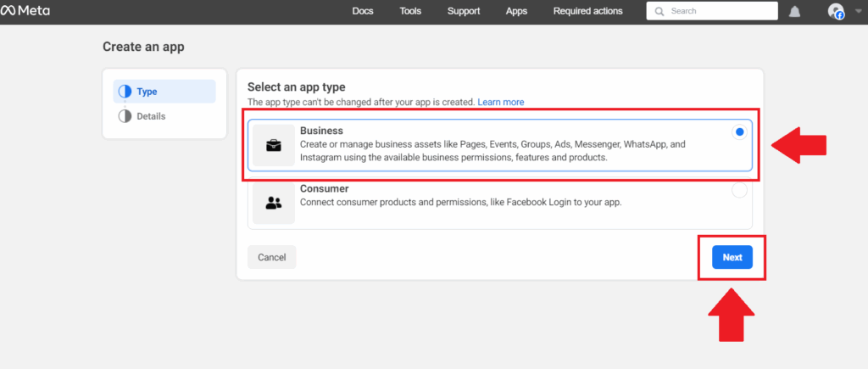This screenshot has width=868, height=369.
Task: Click the Create an app heading
Action: point(143,48)
